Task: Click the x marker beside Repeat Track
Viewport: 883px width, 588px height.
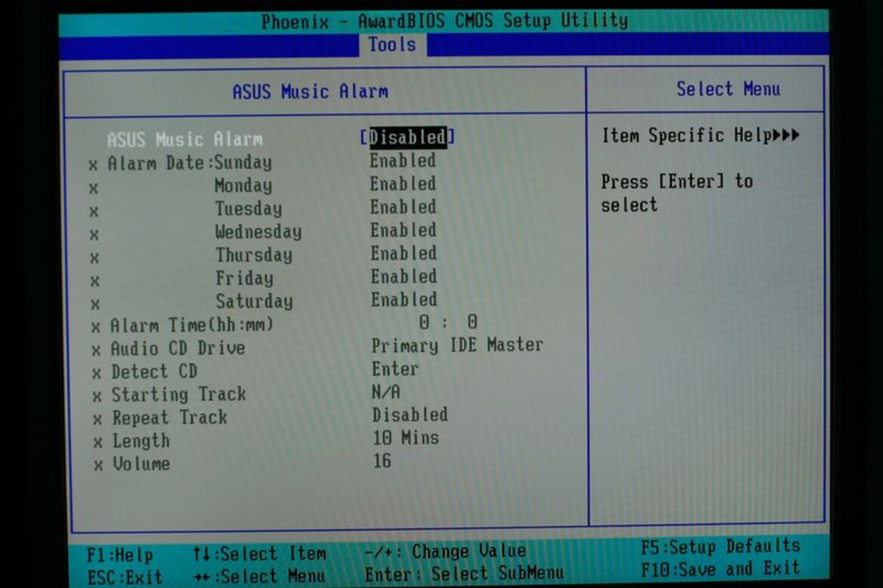Action: point(97,420)
